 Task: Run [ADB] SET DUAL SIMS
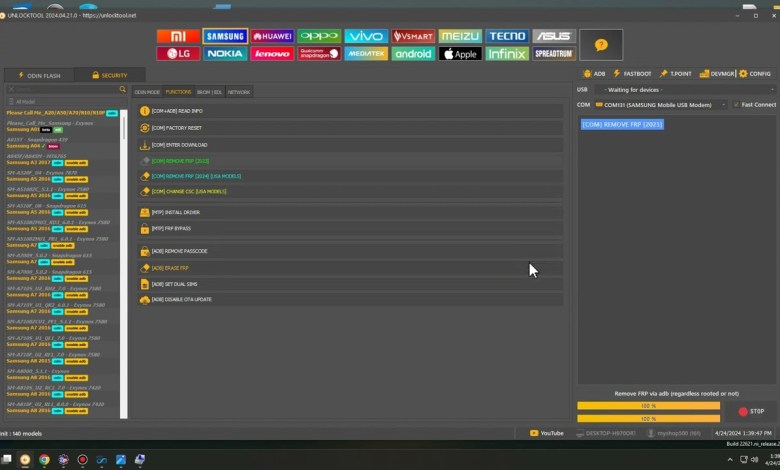351,284
